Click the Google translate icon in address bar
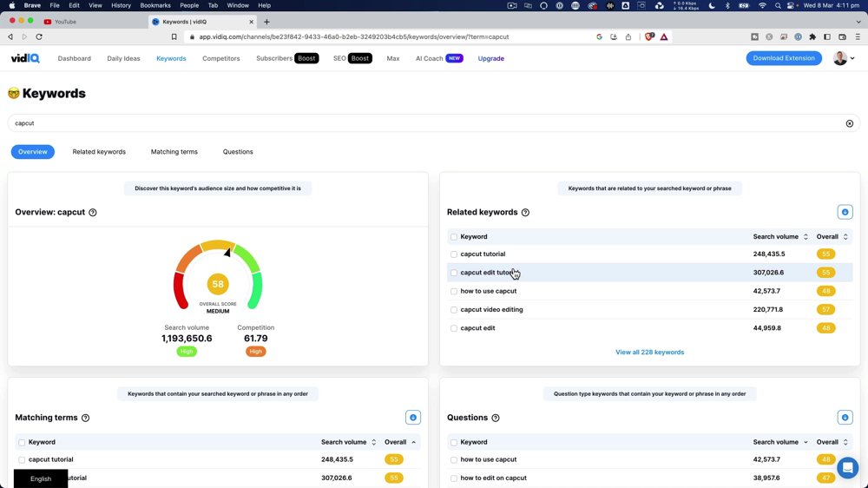 tap(599, 37)
